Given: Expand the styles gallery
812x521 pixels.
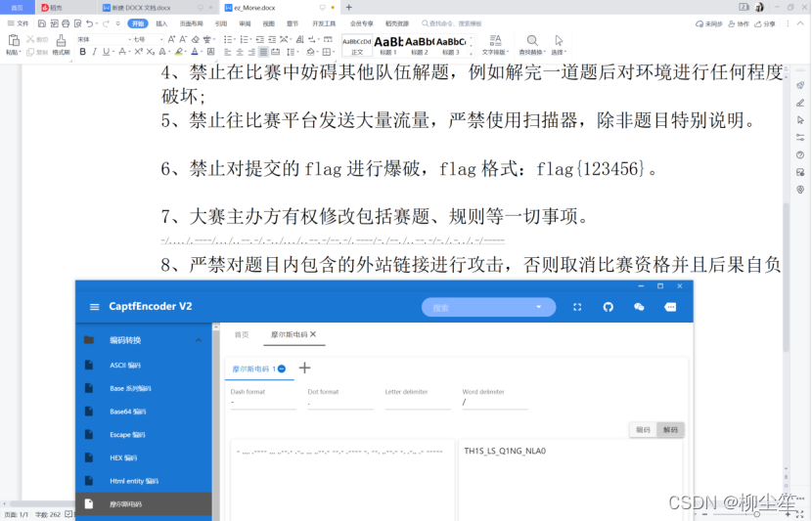Looking at the screenshot, I should click(471, 53).
